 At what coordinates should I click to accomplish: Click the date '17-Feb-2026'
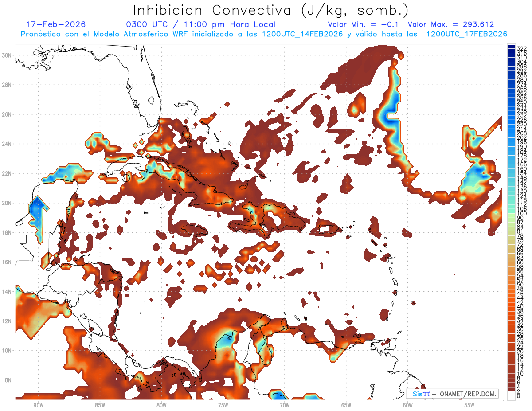56,24
